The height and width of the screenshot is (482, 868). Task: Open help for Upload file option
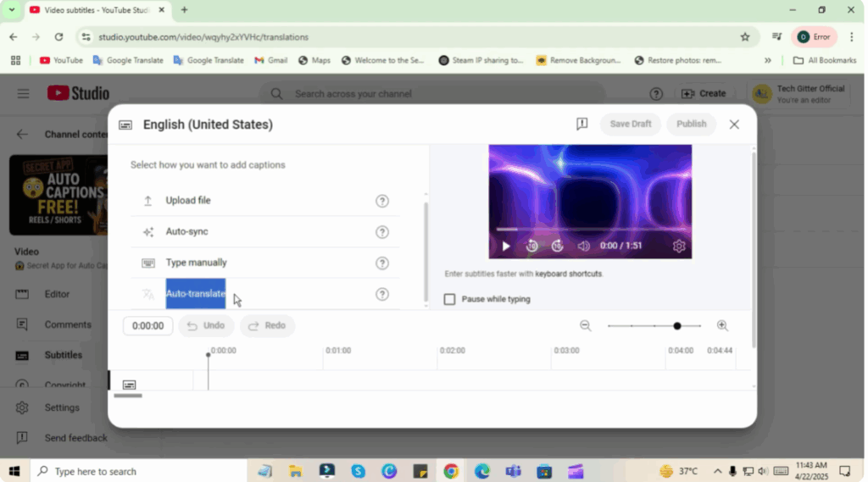(382, 201)
